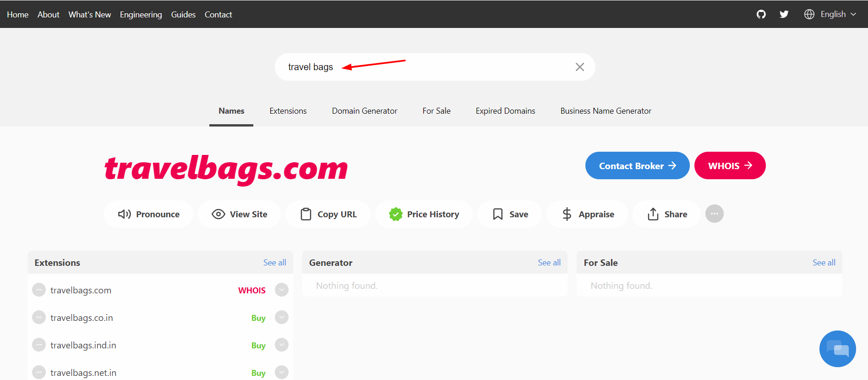Copy URL using the clipboard button
Image resolution: width=868 pixels, height=380 pixels.
(328, 214)
